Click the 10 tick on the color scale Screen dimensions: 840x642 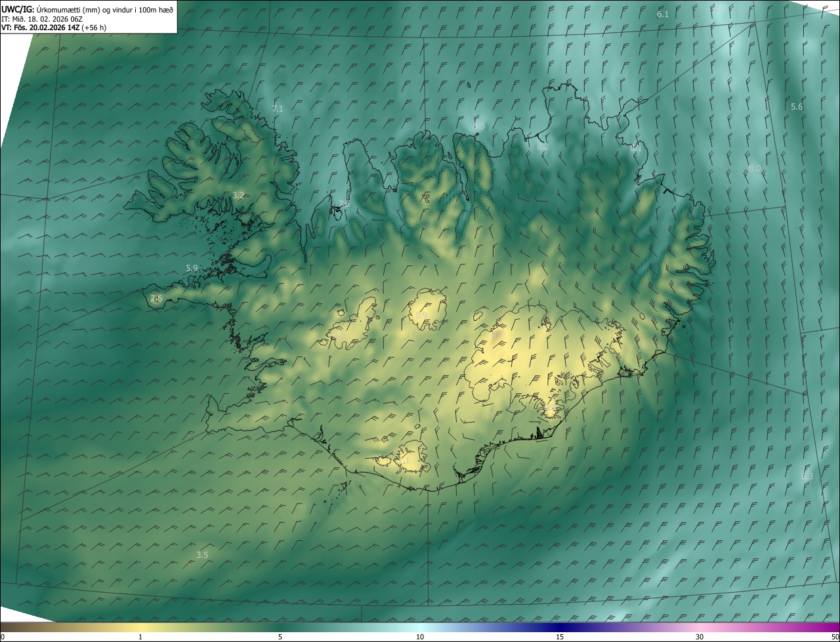420,637
